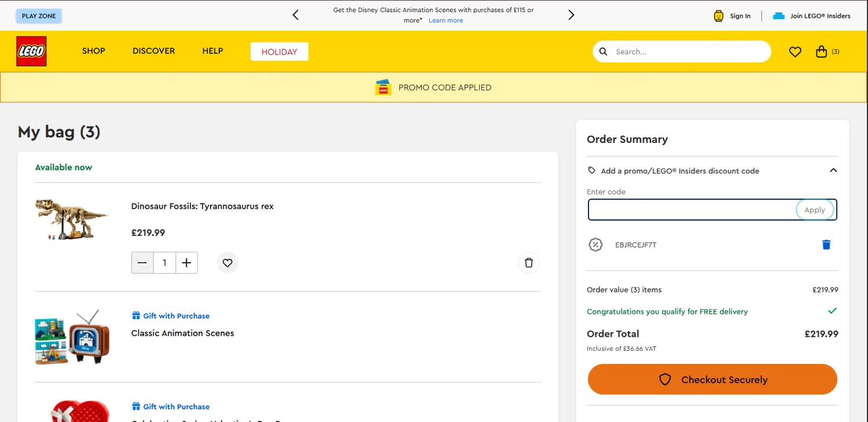The height and width of the screenshot is (422, 868).
Task: Open the DISCOVER menu
Action: point(153,51)
